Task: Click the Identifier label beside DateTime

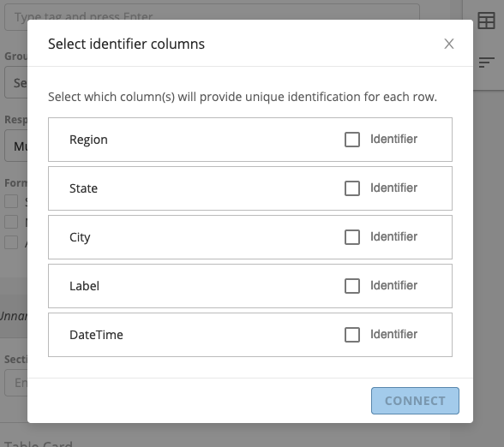Action: [x=393, y=334]
